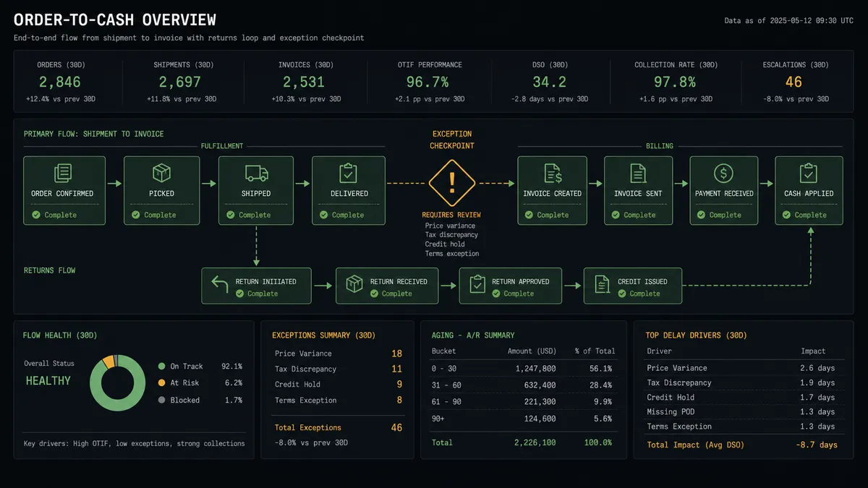Click the 0 - 30 bucket amount 1,247,800
Viewport: 868px width, 488px height.
(x=535, y=368)
